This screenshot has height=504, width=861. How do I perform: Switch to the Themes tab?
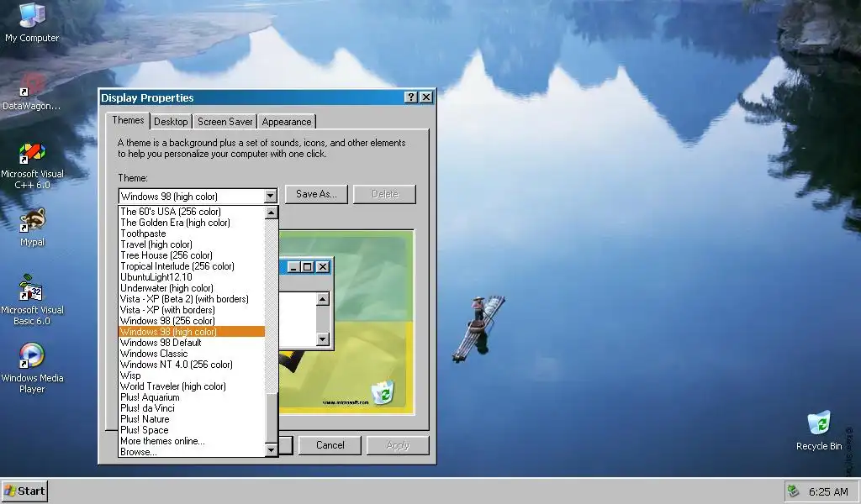click(x=128, y=121)
